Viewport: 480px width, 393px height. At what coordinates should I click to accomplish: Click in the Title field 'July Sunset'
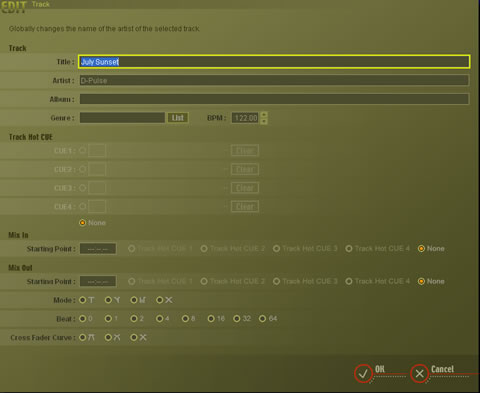pos(274,62)
